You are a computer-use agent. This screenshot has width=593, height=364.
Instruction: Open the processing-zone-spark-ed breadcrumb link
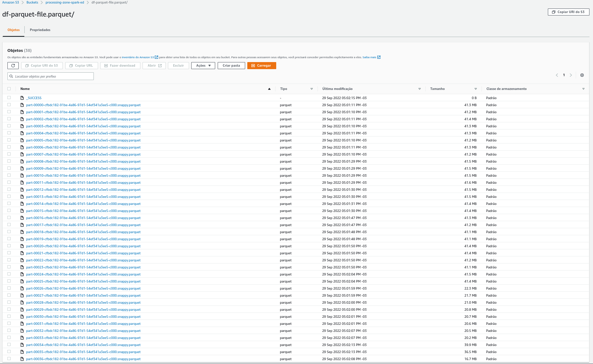tap(65, 2)
